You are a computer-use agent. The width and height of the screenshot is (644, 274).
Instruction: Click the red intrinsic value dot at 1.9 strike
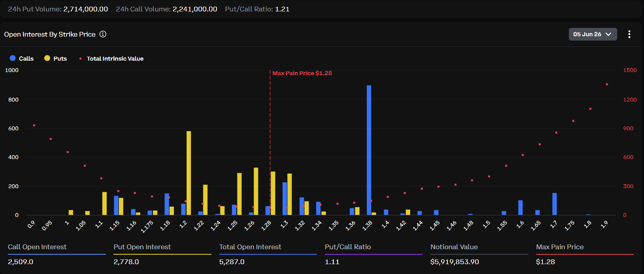click(607, 84)
